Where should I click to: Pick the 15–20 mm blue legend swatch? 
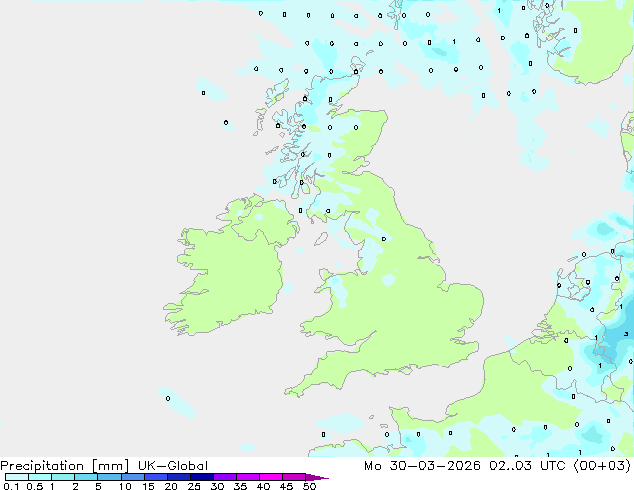[x=155, y=477]
